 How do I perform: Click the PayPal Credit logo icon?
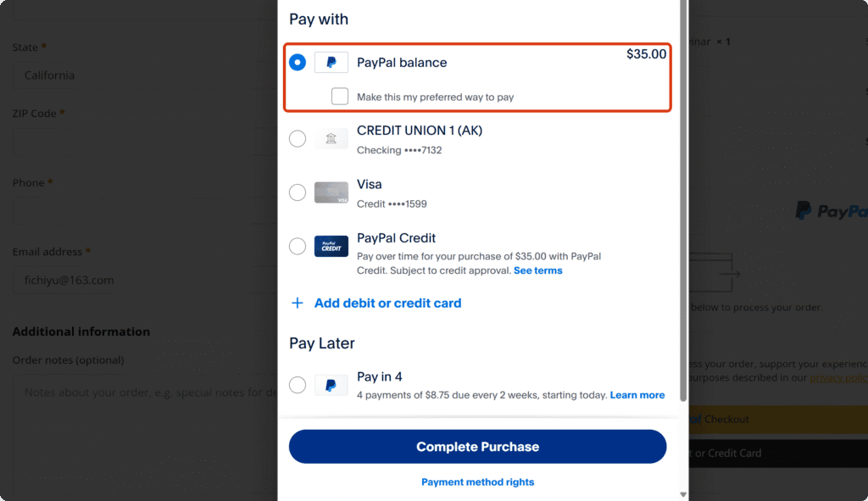[x=331, y=247]
